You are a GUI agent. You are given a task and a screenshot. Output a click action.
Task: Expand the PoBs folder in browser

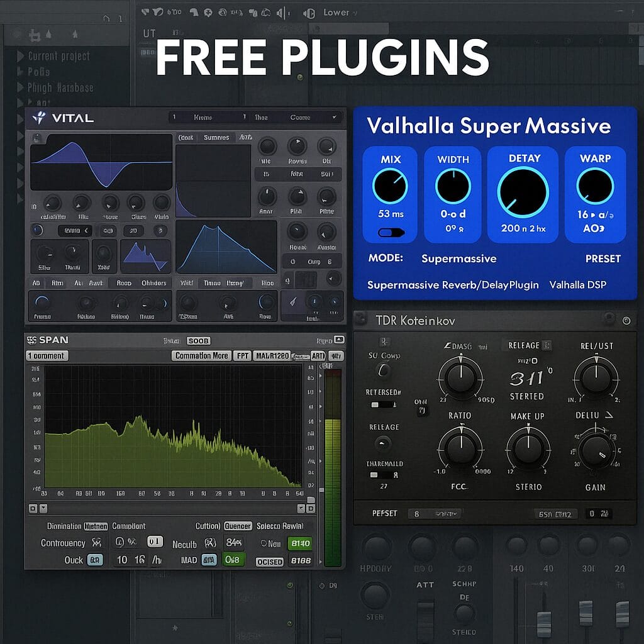click(19, 72)
